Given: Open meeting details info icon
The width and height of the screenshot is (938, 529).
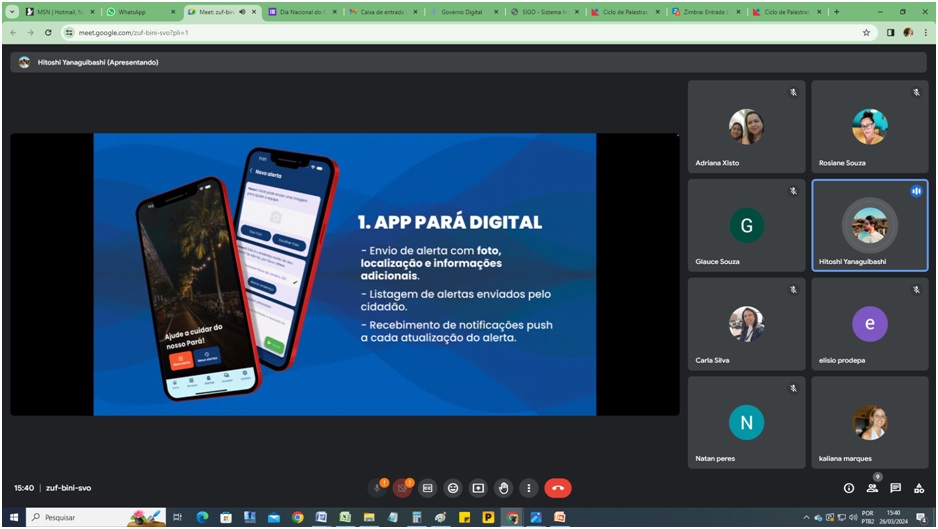Looking at the screenshot, I should pyautogui.click(x=848, y=488).
